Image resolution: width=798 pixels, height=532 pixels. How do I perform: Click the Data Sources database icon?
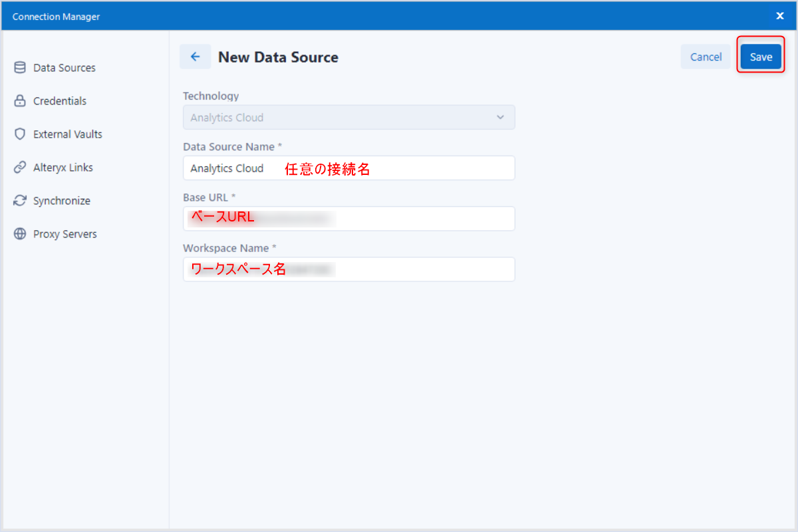(x=20, y=68)
